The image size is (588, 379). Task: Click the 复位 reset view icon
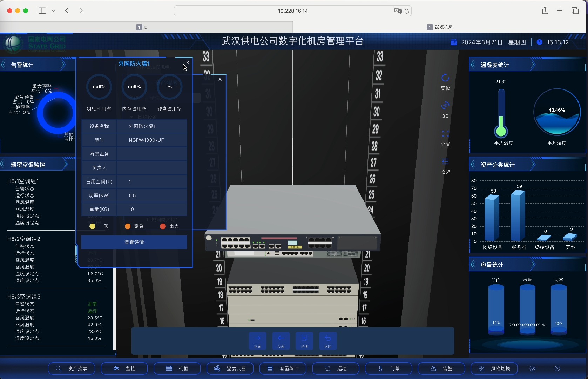pos(445,78)
